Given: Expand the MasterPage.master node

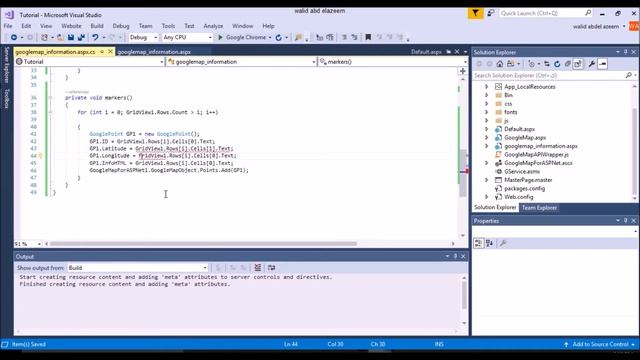Looking at the screenshot, I should coord(487,180).
